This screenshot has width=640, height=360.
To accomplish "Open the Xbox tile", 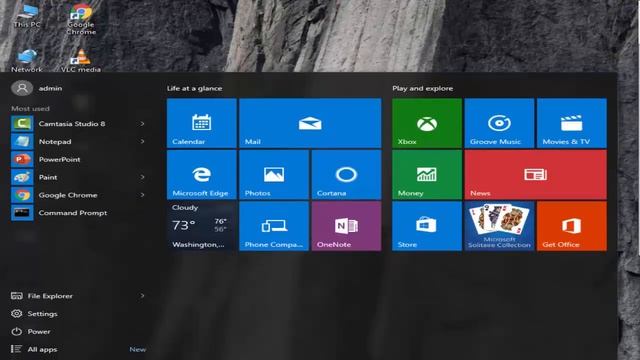I will (427, 123).
